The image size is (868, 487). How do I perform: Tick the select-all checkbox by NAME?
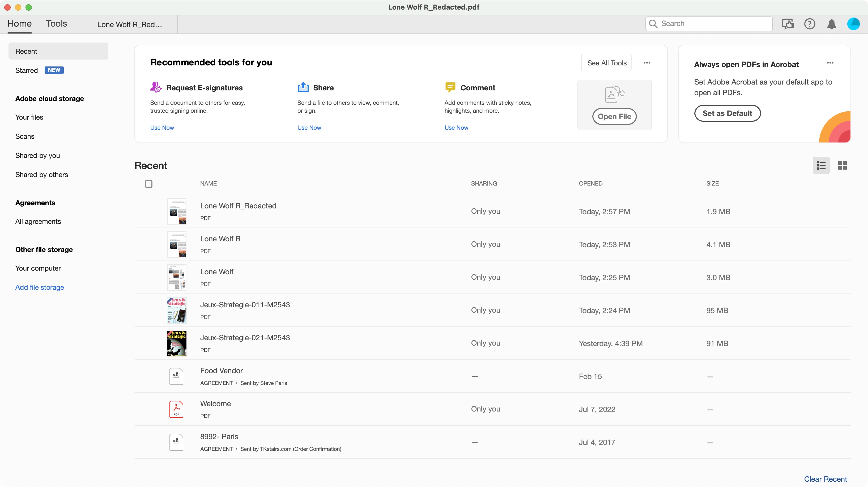click(148, 184)
